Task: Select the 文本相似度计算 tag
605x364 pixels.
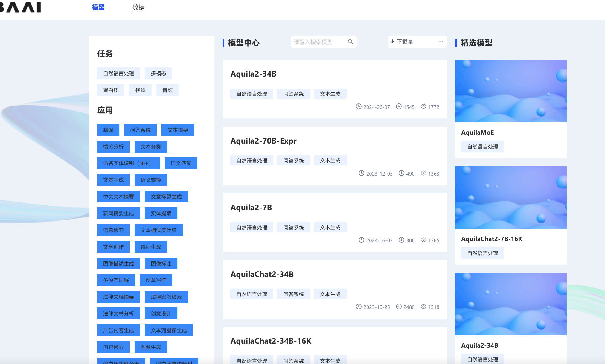Action: coord(159,230)
